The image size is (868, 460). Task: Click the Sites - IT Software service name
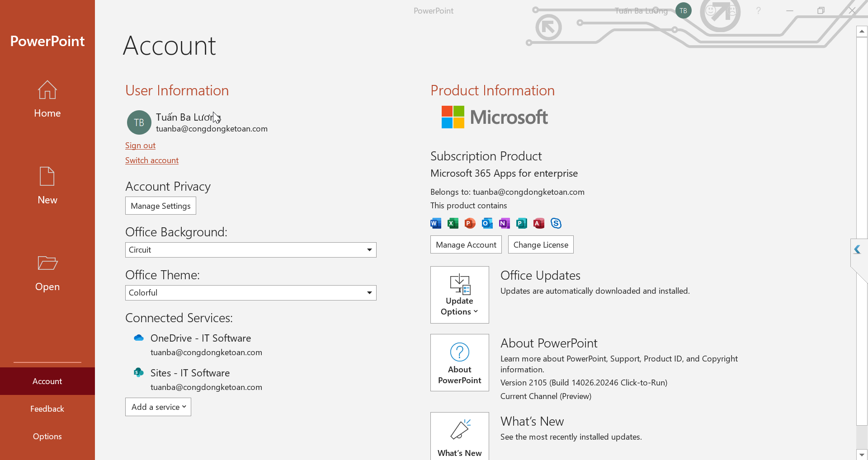[x=190, y=373]
